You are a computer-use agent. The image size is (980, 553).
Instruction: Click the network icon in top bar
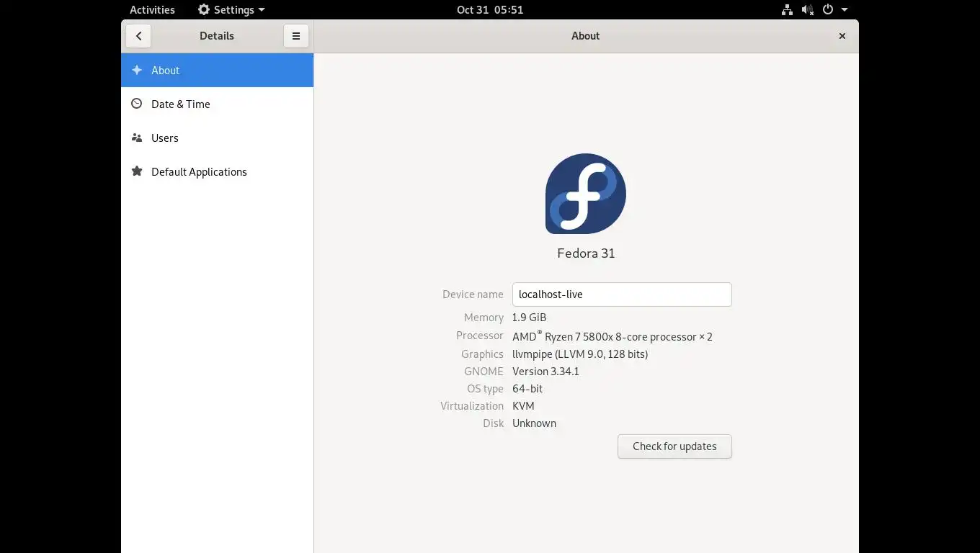(787, 10)
